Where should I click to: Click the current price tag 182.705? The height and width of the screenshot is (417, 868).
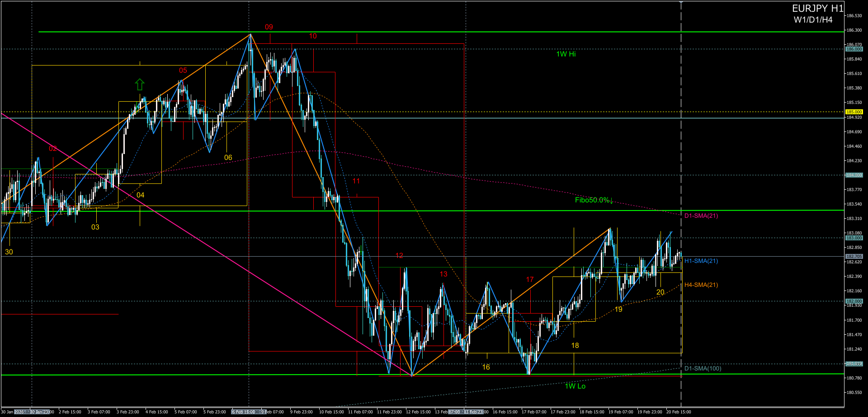[x=854, y=257]
